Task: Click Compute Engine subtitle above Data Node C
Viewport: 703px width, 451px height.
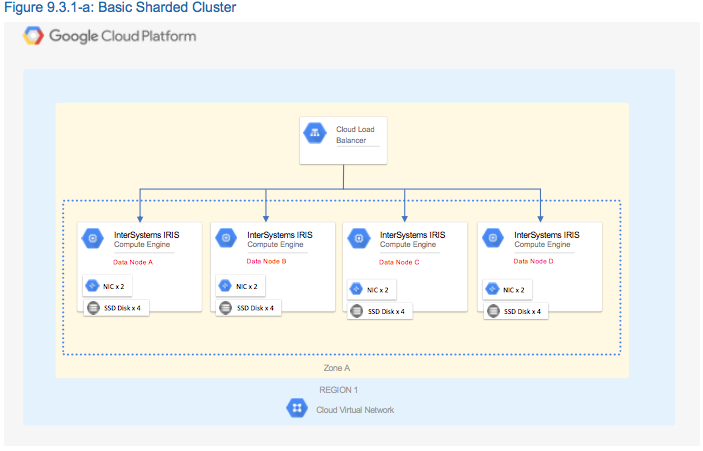Action: click(x=408, y=244)
